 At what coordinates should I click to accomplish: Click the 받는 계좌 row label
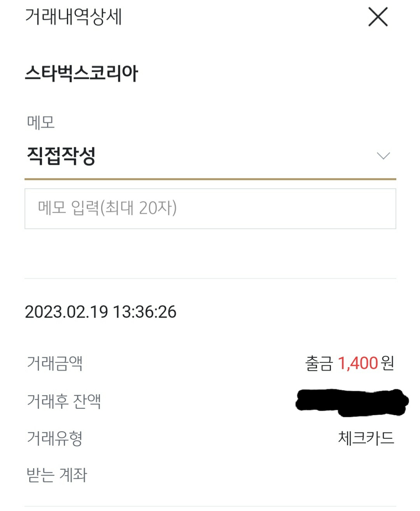tap(57, 475)
